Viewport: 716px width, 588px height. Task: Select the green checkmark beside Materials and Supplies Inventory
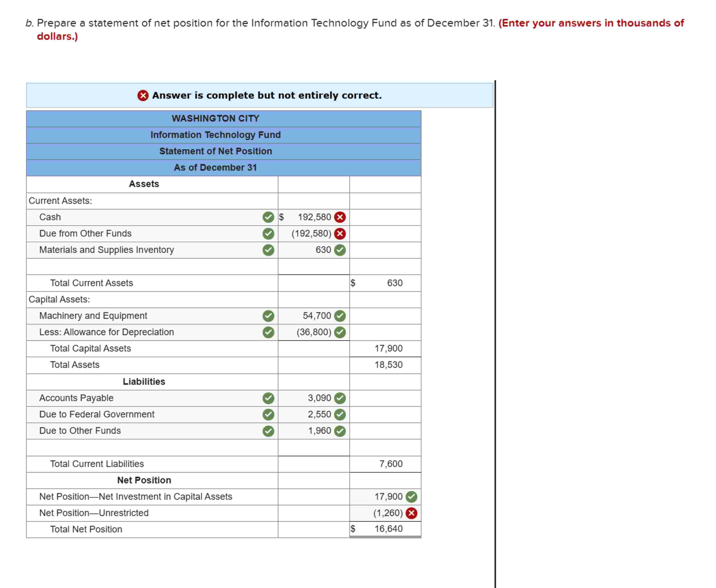[268, 250]
